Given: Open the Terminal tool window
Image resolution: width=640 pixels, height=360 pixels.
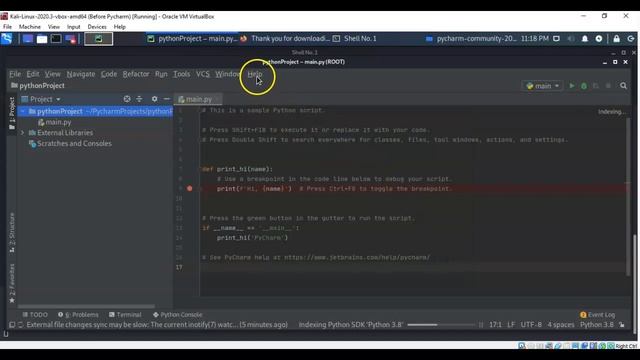Looking at the screenshot, I should tap(125, 315).
